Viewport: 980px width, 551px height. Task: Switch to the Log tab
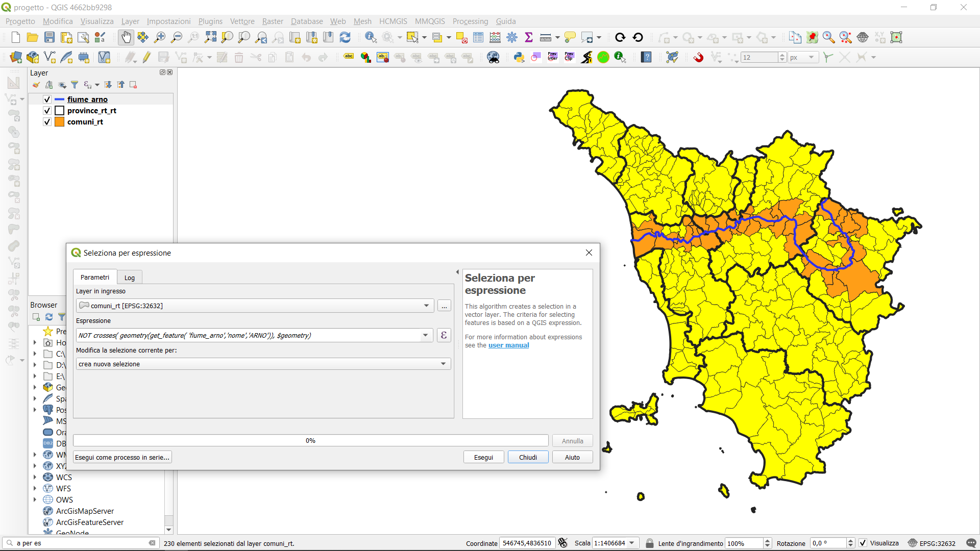(x=129, y=278)
